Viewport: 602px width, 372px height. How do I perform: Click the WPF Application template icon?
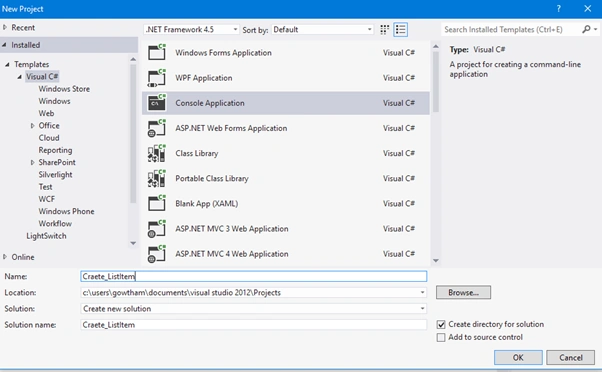coord(157,78)
